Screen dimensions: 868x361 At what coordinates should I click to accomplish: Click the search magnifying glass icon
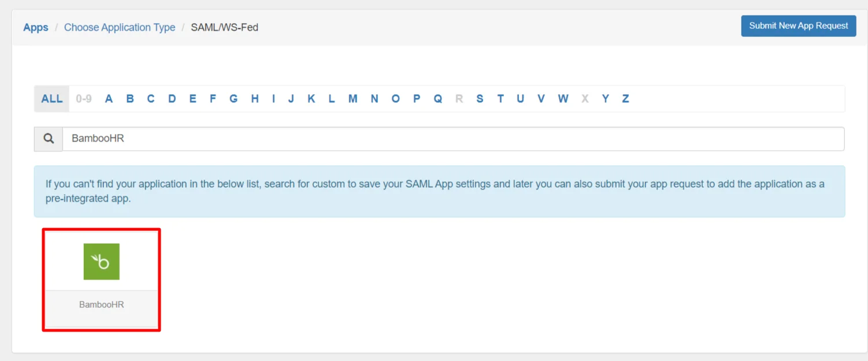pos(48,139)
